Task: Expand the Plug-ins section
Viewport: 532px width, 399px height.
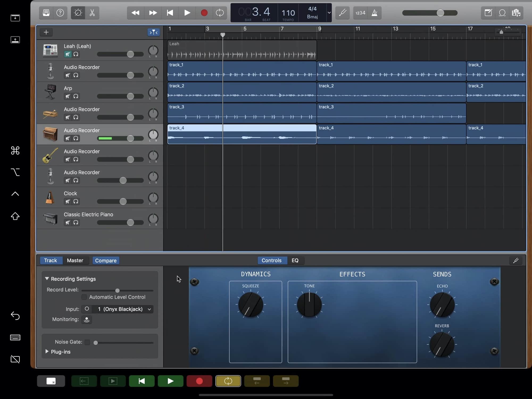Action: click(x=47, y=352)
